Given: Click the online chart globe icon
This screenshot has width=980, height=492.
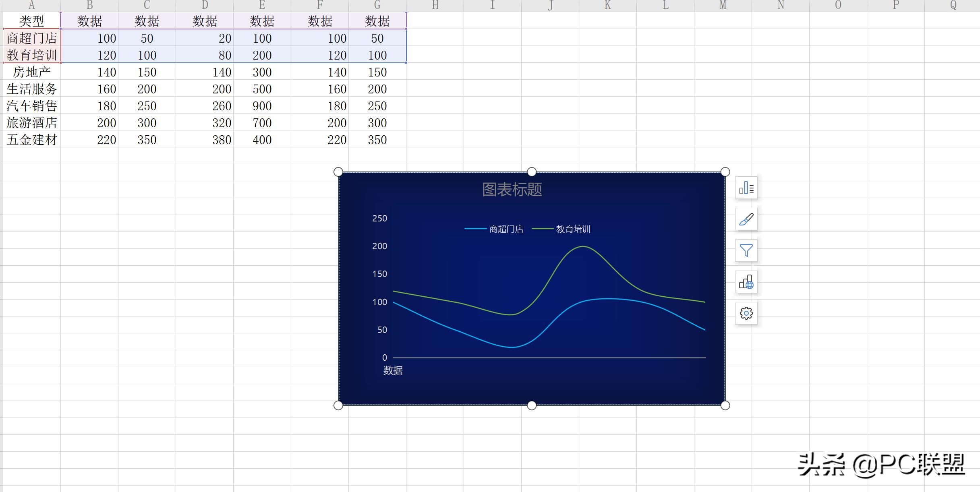Looking at the screenshot, I should (746, 282).
